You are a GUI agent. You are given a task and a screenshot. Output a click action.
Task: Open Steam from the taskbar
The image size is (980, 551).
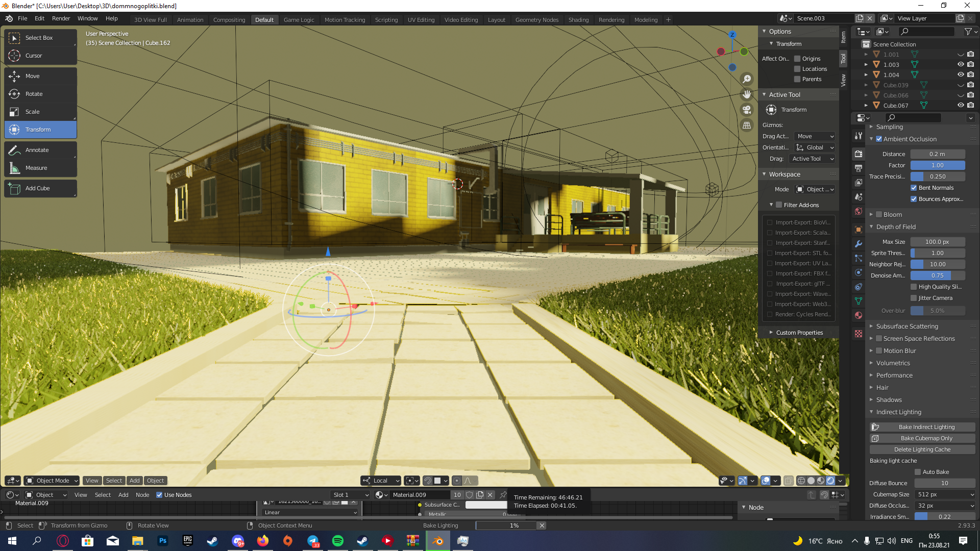tap(212, 541)
